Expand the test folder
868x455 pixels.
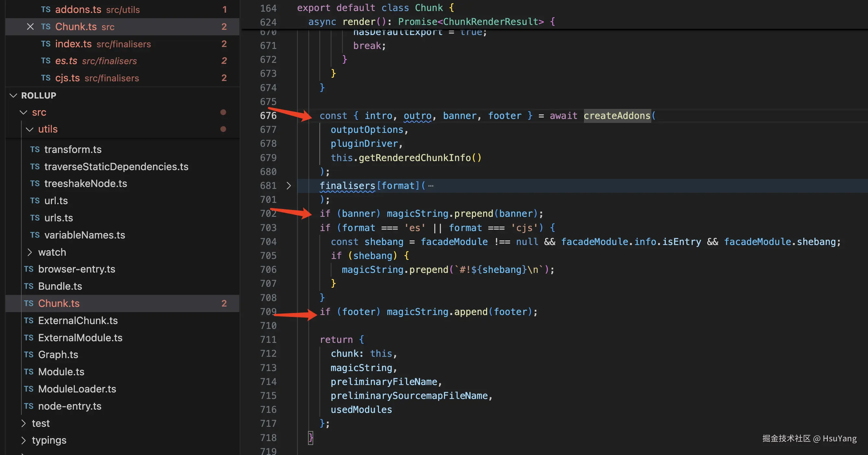tap(24, 423)
